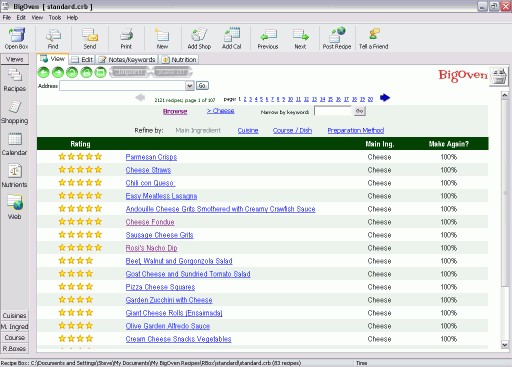512x367 pixels.
Task: Go to the Next recipe icon
Action: coord(300,38)
